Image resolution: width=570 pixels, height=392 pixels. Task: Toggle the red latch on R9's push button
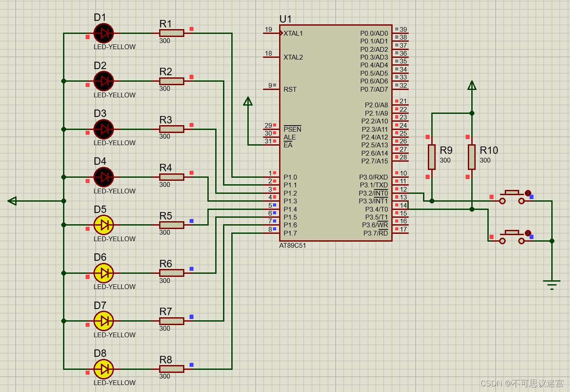pos(528,193)
